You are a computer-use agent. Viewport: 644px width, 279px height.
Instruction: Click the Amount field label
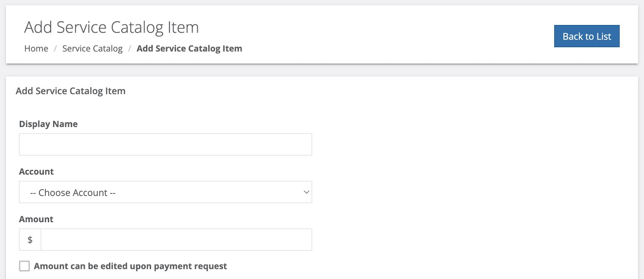coord(36,219)
